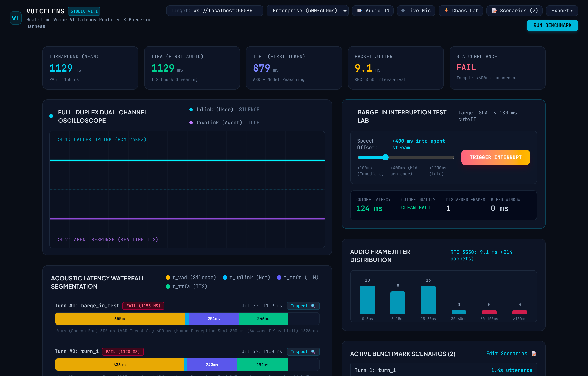Click the Live Mic status dot

click(x=403, y=10)
